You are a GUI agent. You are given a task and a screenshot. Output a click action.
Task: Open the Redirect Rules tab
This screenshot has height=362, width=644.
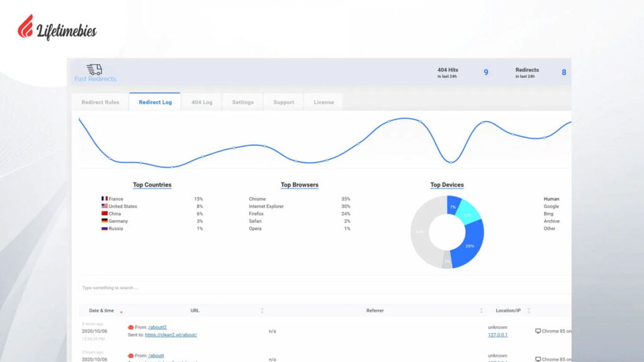coord(100,102)
